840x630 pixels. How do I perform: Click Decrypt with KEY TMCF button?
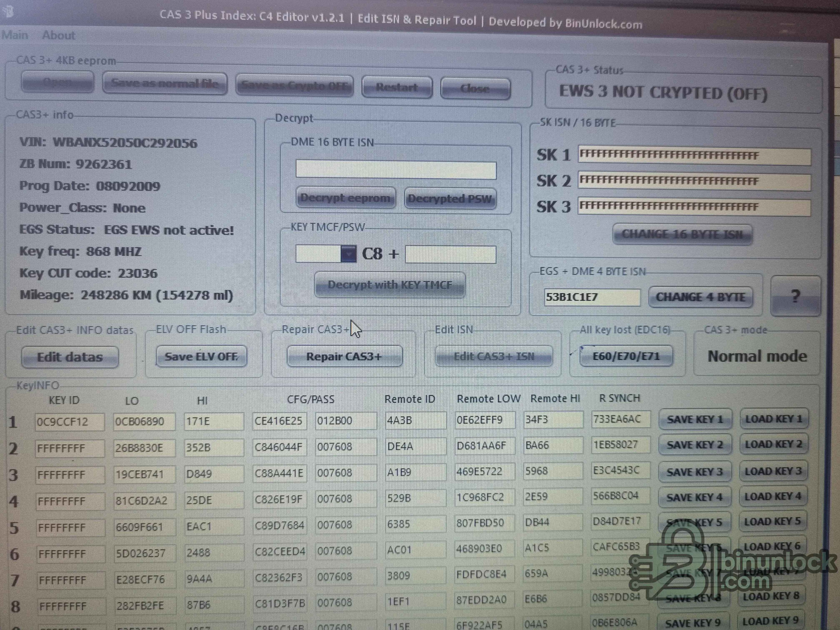pyautogui.click(x=390, y=285)
